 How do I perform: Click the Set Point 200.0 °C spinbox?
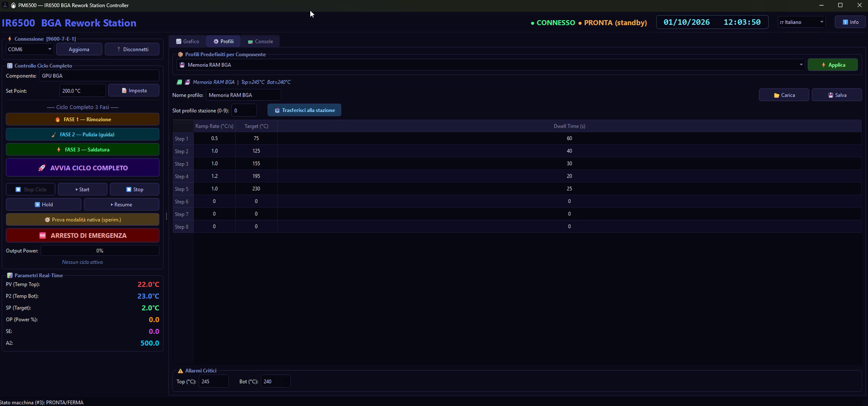tap(82, 91)
